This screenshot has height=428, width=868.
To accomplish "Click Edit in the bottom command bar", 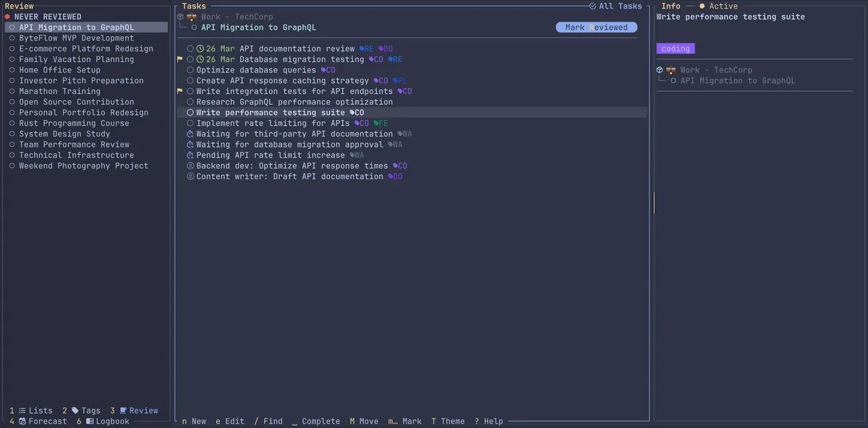I will tap(230, 421).
